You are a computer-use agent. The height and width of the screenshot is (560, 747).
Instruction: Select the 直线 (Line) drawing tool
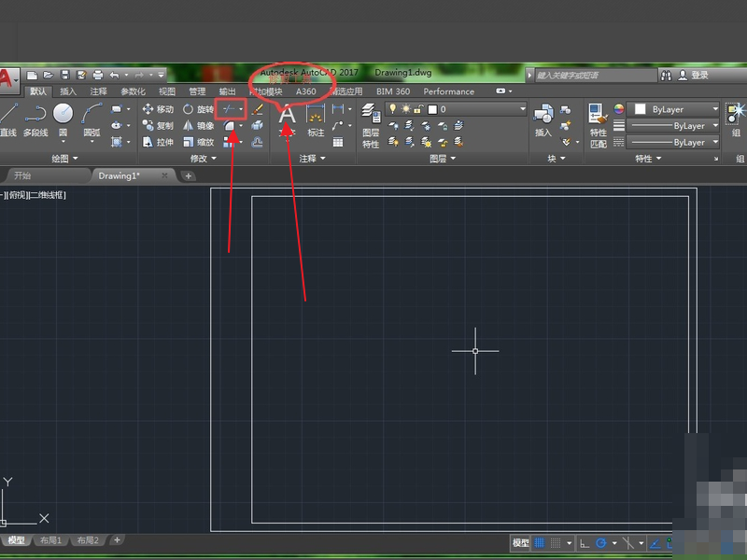[8, 120]
